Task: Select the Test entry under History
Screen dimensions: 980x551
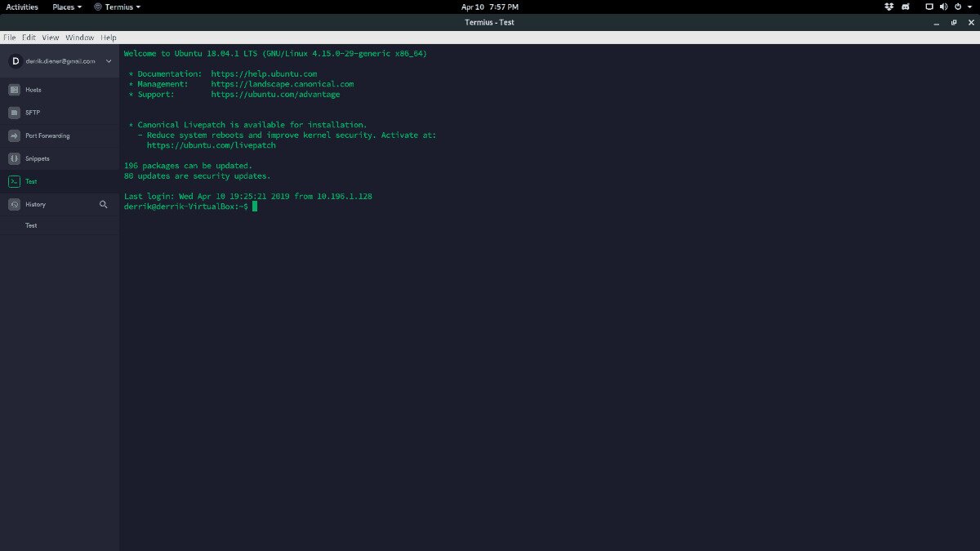Action: click(31, 225)
